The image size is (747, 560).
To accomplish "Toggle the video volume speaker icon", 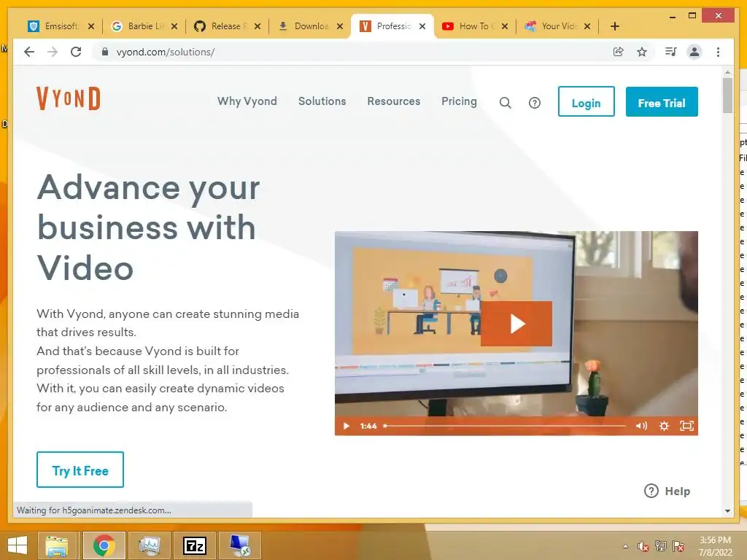I will (x=641, y=426).
